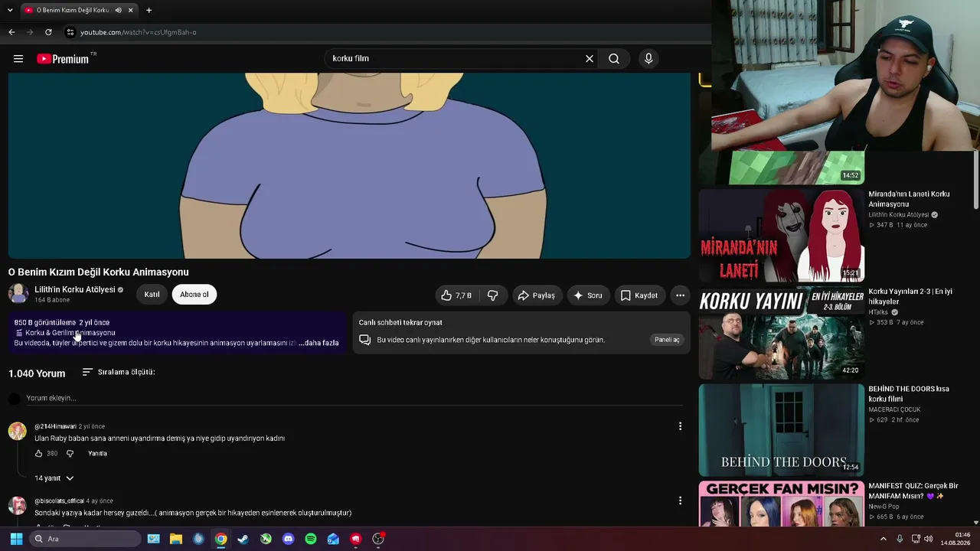Open the Miranda'nın Laneti Korku Animasyonu title
Viewport: 980px width, 551px height.
click(909, 199)
